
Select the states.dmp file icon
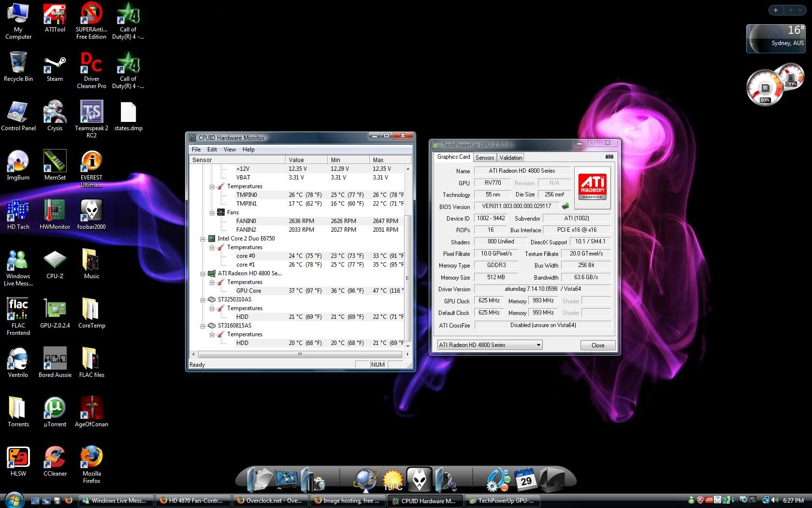tap(128, 116)
